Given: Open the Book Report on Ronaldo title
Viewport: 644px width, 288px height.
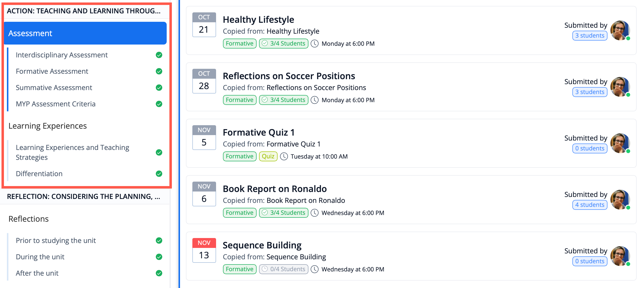Looking at the screenshot, I should click(x=275, y=189).
